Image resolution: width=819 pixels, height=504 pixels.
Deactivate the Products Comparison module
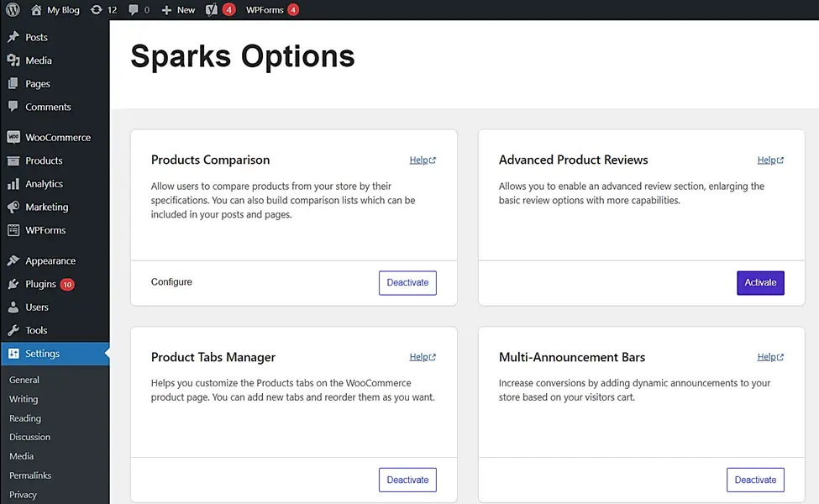point(407,282)
